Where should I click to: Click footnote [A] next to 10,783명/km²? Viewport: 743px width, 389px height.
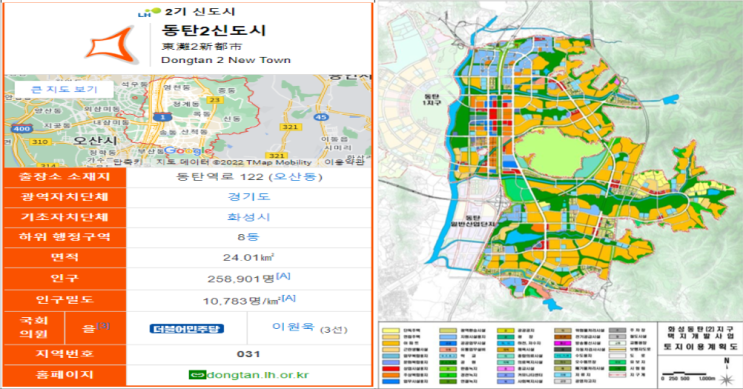click(x=289, y=298)
